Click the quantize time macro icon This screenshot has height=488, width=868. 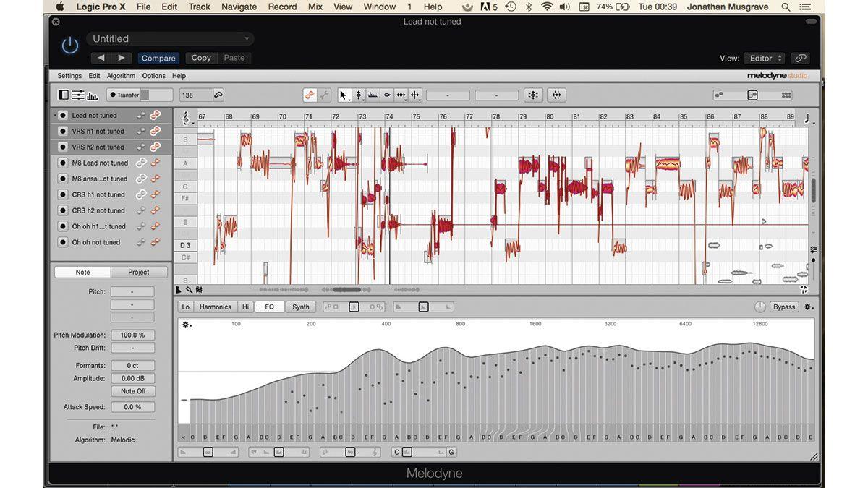coord(556,95)
